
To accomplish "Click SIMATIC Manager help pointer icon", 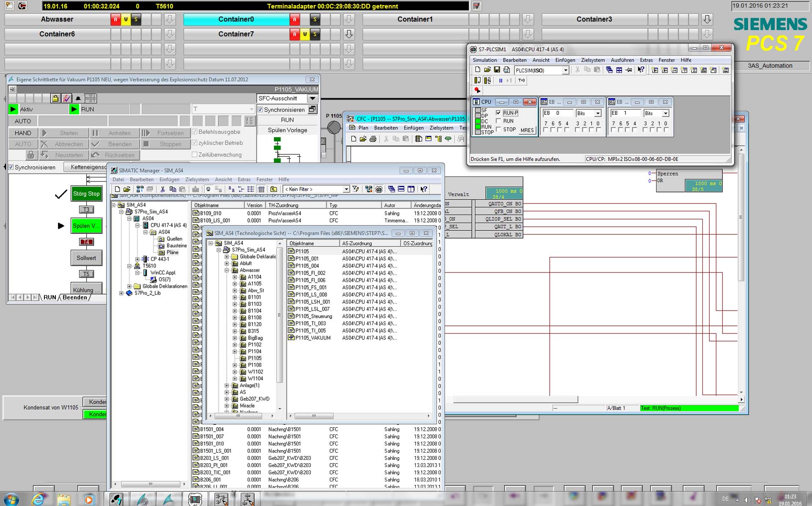I will click(x=423, y=189).
